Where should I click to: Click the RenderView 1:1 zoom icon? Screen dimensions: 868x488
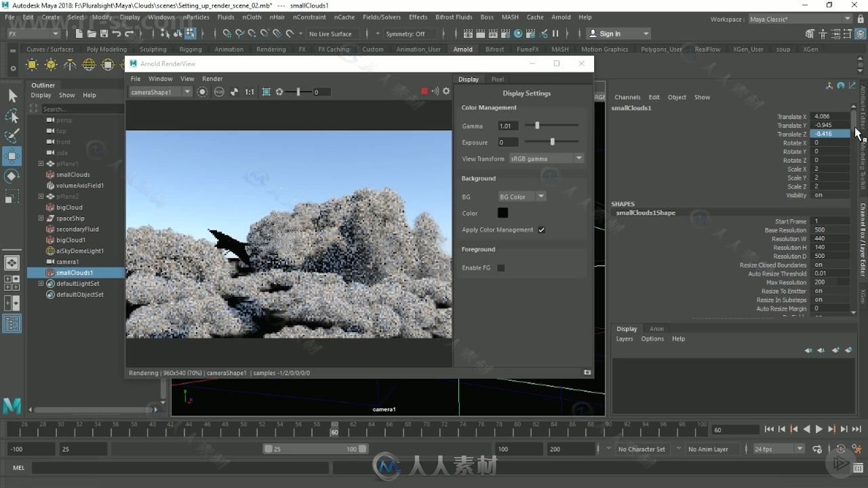pos(250,91)
